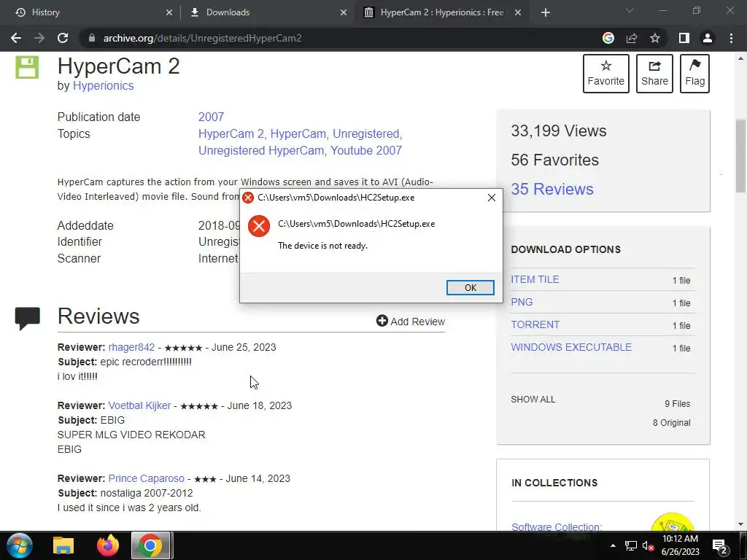Open PNG download option
The height and width of the screenshot is (560, 747).
point(522,302)
